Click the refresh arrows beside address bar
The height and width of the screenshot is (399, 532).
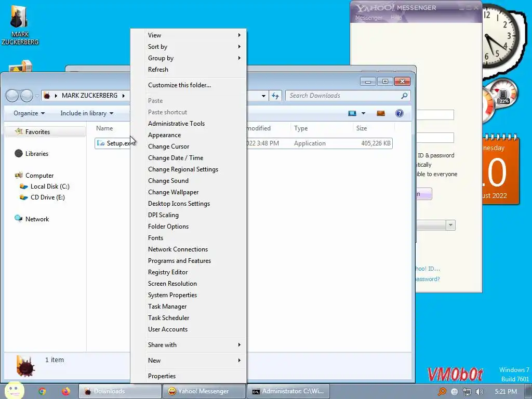tap(275, 96)
